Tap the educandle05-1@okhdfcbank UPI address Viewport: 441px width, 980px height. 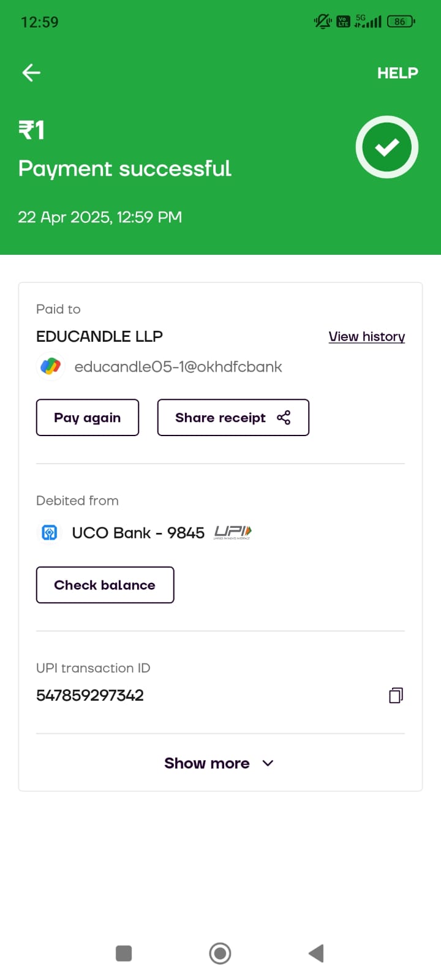coord(178,366)
